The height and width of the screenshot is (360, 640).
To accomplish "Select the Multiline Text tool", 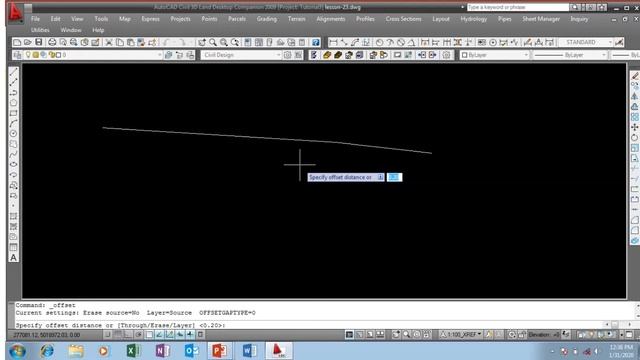I will (13, 258).
